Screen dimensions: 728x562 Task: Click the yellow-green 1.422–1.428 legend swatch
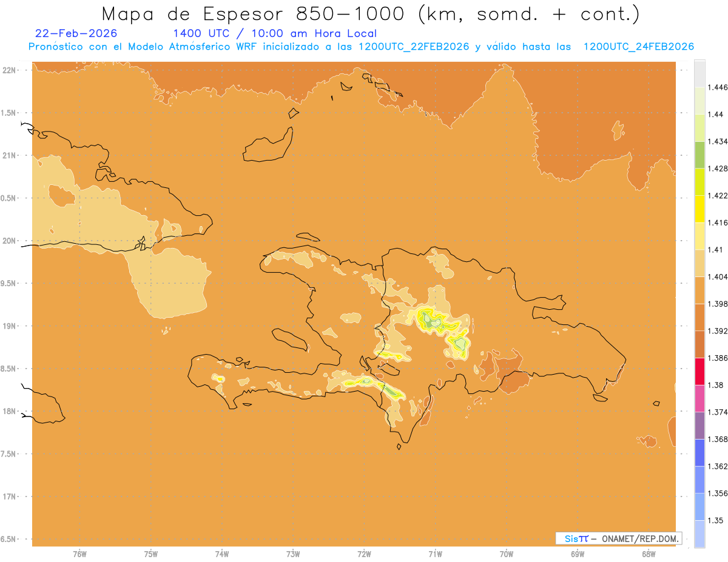point(699,182)
